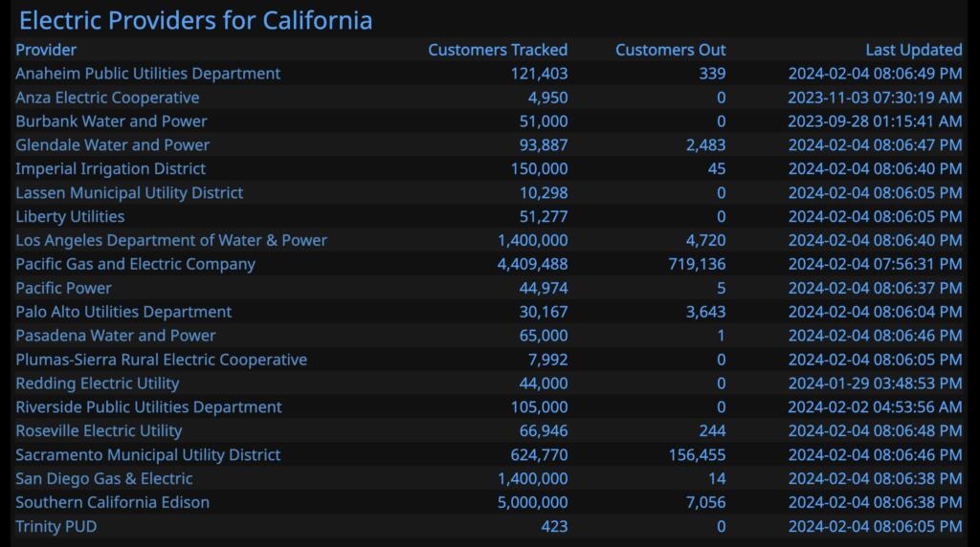Select Glendale Water and Power provider
Viewport: 980px width, 547px height.
112,145
